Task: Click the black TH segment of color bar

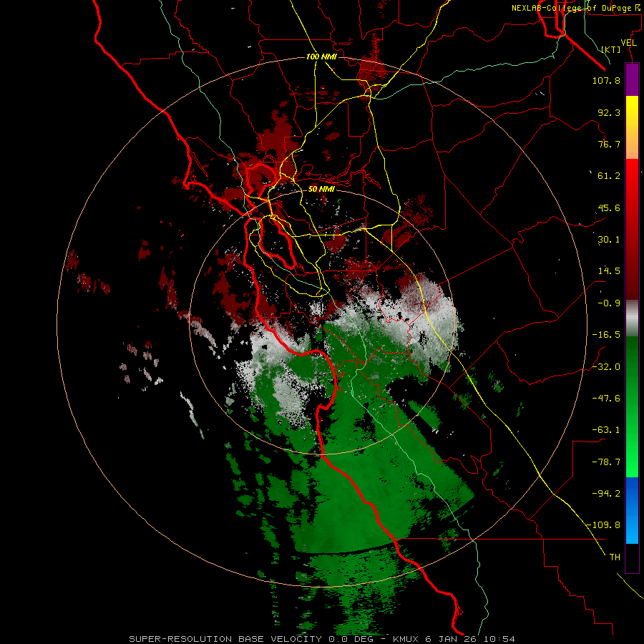Action: (x=632, y=558)
